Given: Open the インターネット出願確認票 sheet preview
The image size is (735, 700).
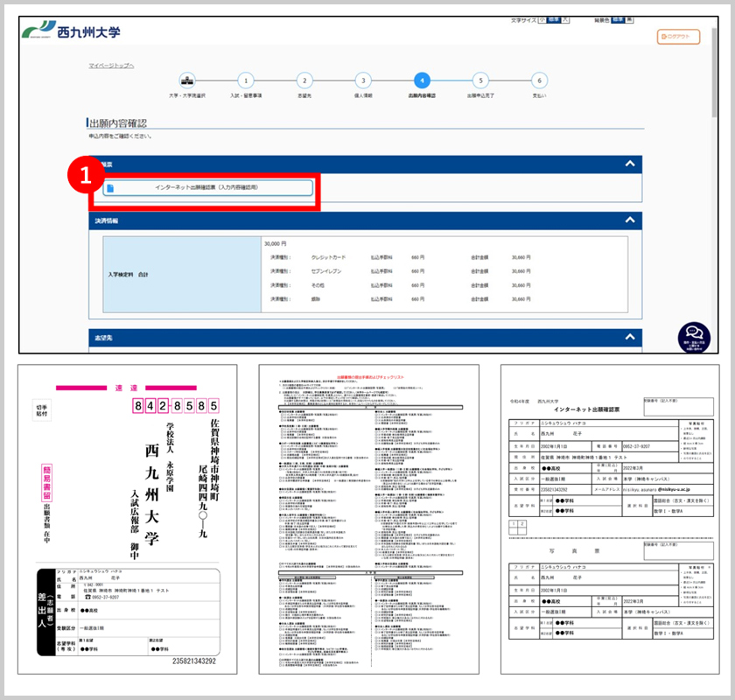Looking at the screenshot, I should point(610,520).
